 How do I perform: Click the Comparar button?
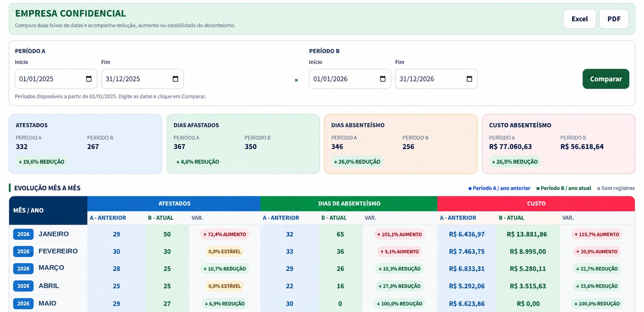click(606, 79)
